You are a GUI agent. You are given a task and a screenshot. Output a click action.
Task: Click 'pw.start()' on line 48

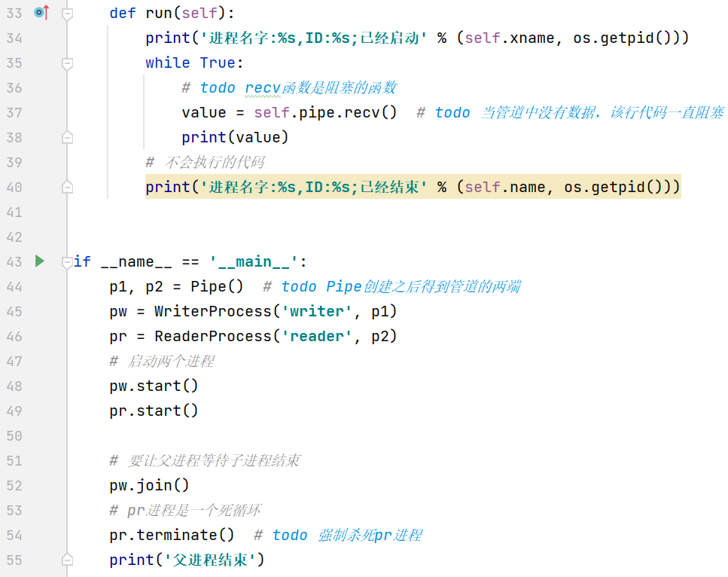pyautogui.click(x=154, y=386)
